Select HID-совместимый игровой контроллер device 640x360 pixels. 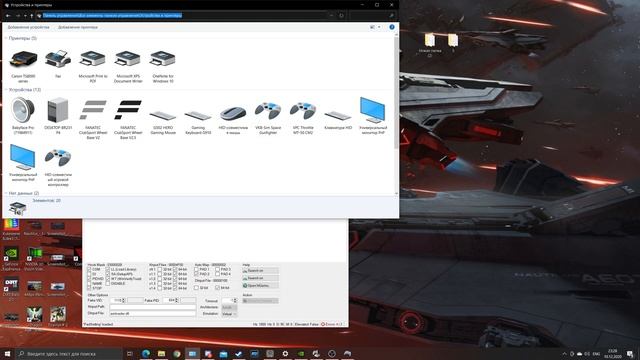(x=58, y=167)
